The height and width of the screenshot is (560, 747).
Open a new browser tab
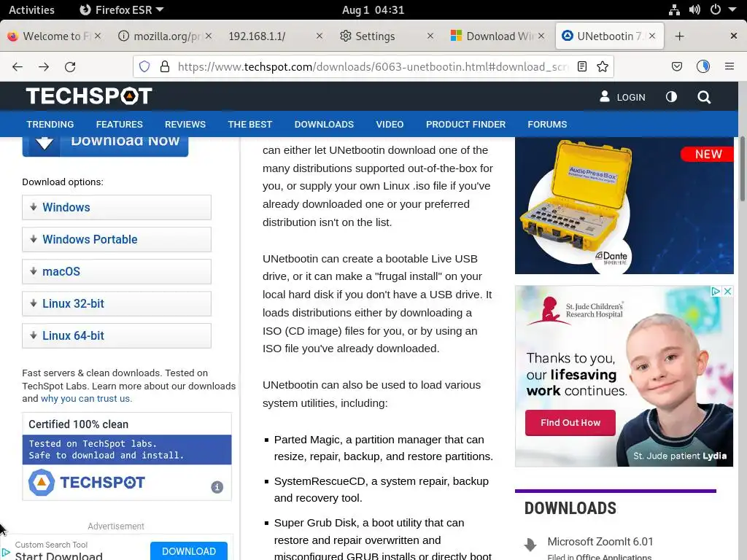680,36
